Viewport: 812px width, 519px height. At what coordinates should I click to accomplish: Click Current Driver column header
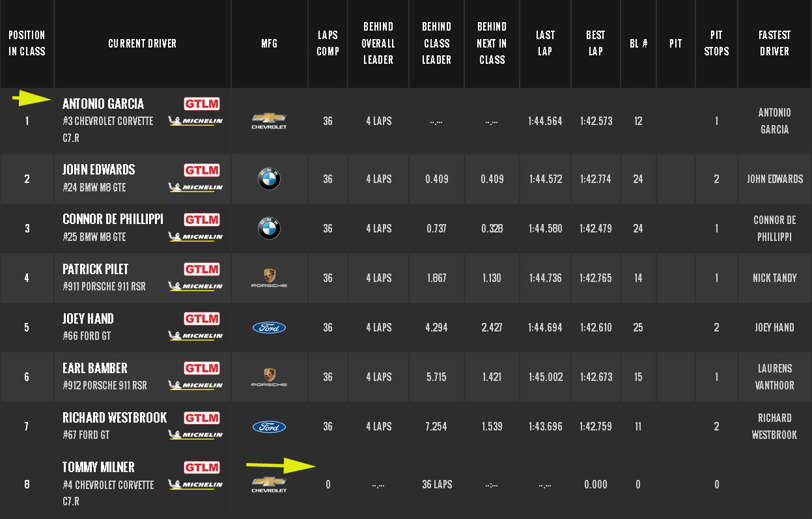pyautogui.click(x=142, y=44)
